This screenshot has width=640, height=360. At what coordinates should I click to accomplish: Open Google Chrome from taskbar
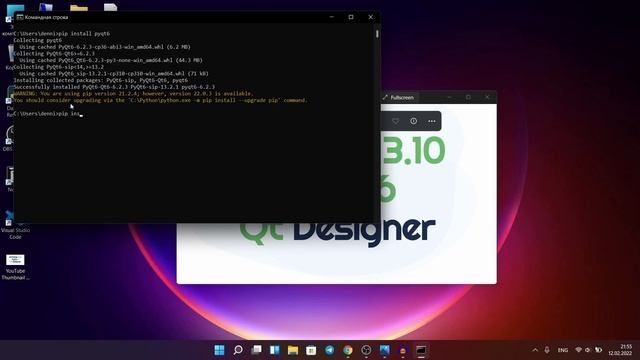point(348,350)
